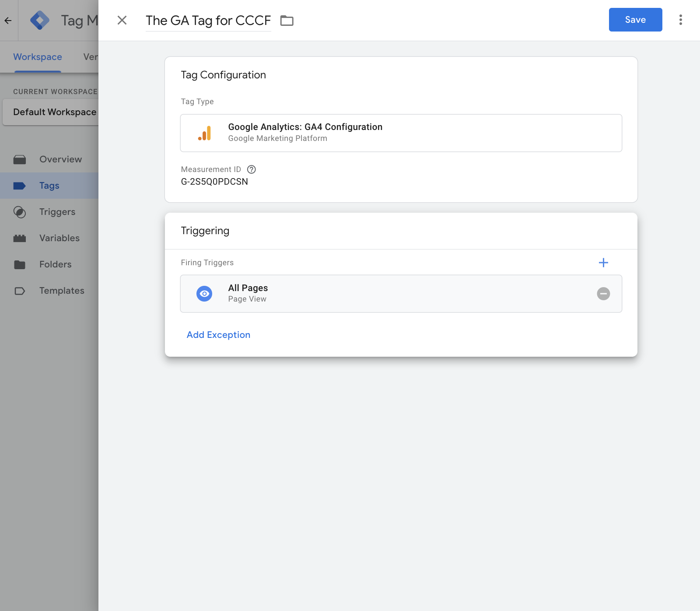Open the three-dot more options menu

click(x=680, y=20)
